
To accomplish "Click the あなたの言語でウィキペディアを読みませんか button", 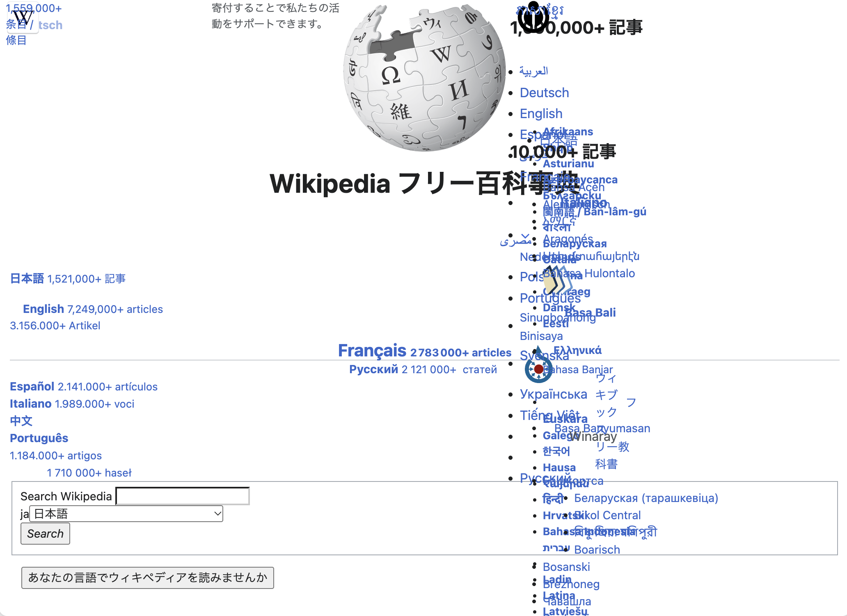I will (148, 577).
